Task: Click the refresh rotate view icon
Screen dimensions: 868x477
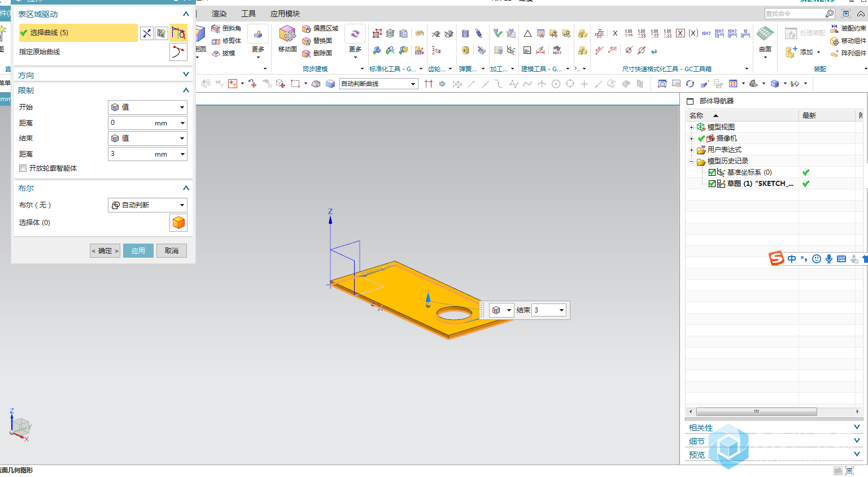Action: [x=690, y=84]
